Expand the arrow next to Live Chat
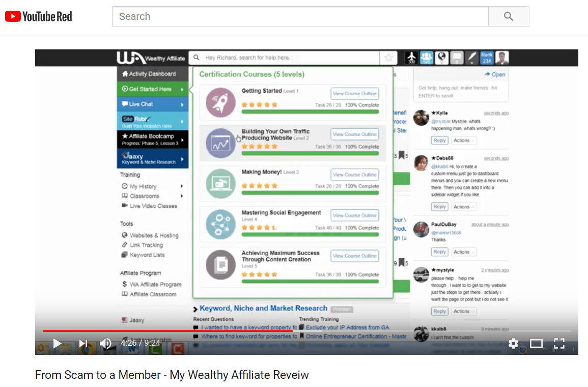The image size is (588, 387). 182,104
